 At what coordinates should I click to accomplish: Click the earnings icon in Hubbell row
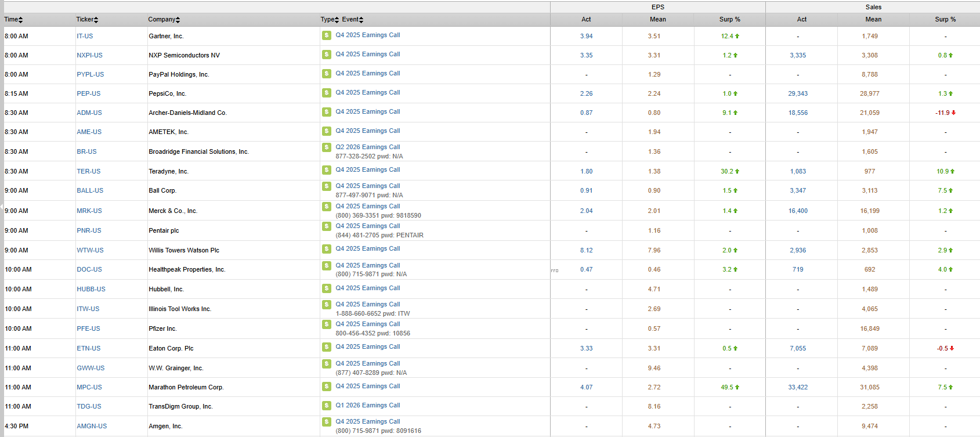[327, 288]
